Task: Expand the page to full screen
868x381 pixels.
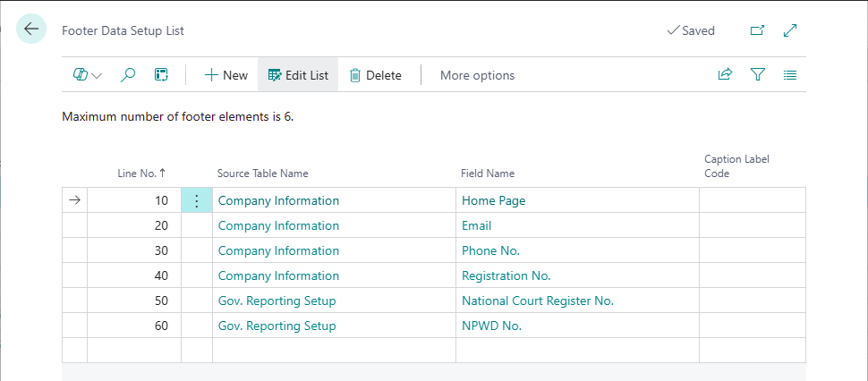Action: pyautogui.click(x=790, y=30)
